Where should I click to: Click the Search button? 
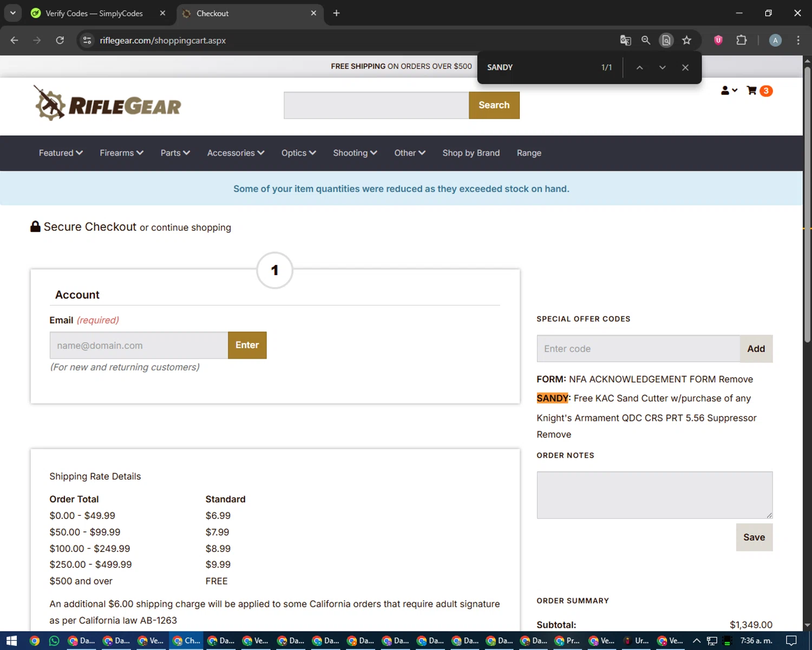tap(494, 105)
